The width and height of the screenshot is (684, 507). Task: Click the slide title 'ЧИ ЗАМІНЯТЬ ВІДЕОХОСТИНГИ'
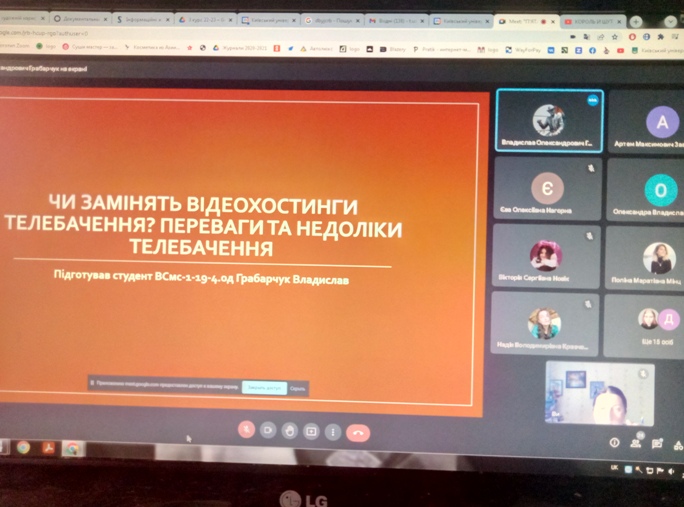(203, 204)
